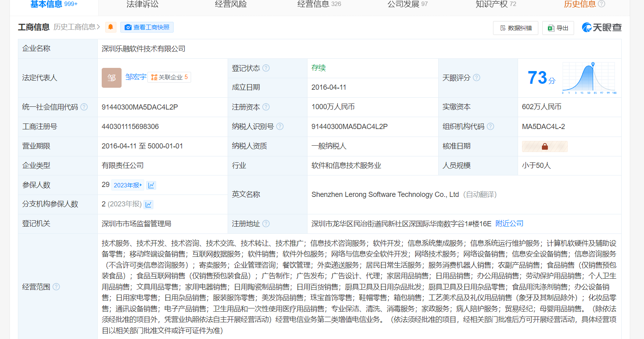Select company name 深圳乐融软件技术有限公司
Viewport: 644px width, 339px height.
[143, 49]
